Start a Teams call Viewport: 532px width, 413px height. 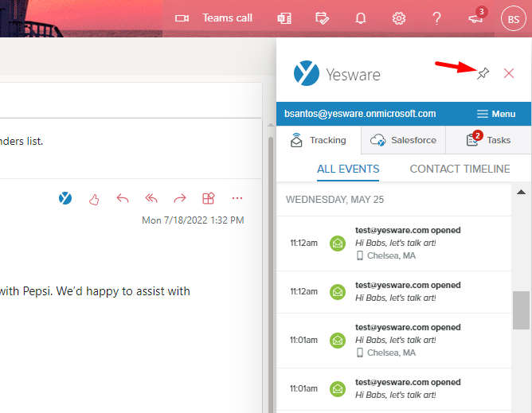[x=213, y=18]
